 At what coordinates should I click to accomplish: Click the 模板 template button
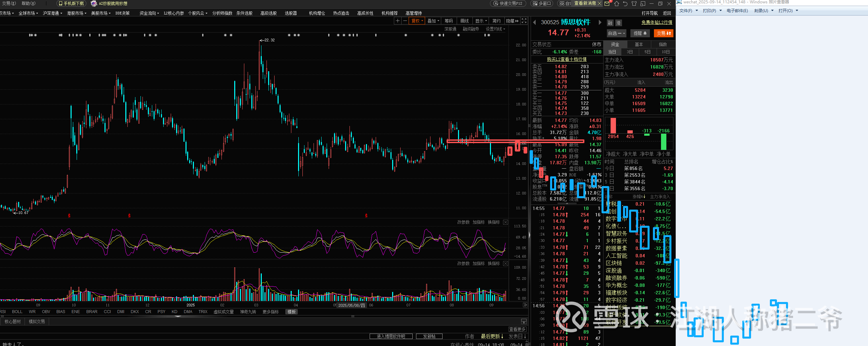[x=291, y=312]
